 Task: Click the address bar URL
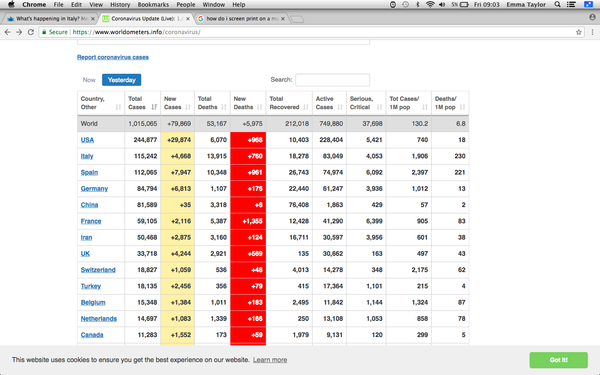click(136, 32)
